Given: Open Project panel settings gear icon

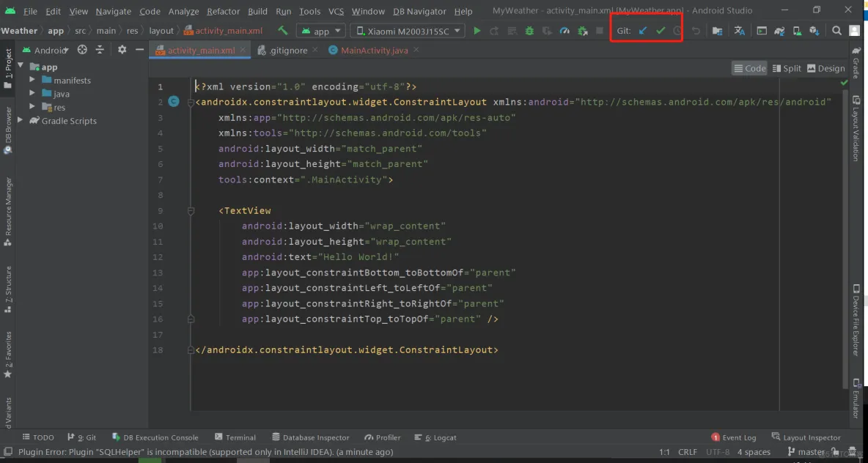Looking at the screenshot, I should tap(122, 50).
